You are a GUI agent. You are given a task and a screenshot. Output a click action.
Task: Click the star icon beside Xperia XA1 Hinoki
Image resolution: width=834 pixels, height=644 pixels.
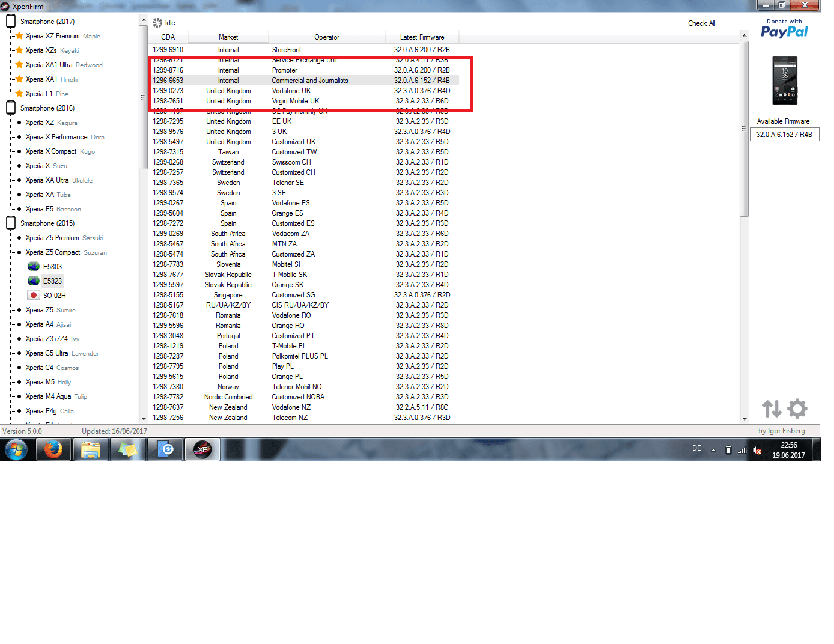pyautogui.click(x=19, y=79)
